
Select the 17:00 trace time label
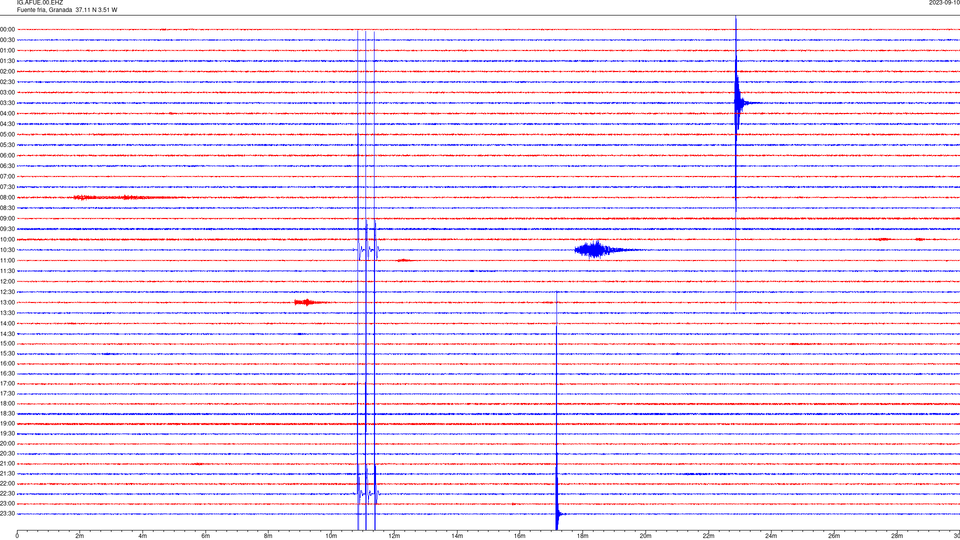tap(7, 384)
